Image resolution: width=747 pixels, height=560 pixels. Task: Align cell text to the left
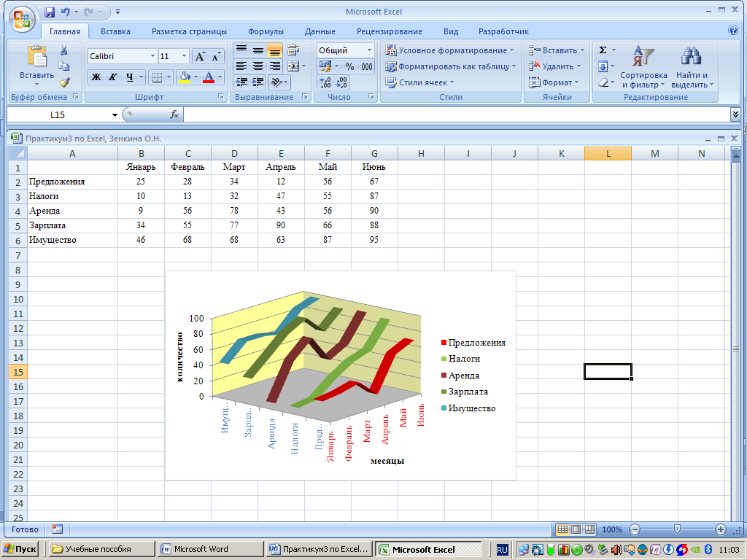coord(241,66)
